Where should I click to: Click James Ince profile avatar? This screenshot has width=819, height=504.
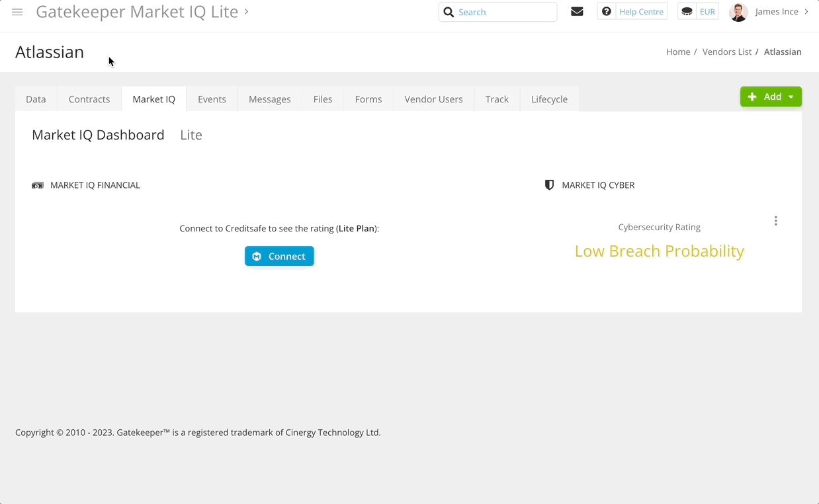738,12
